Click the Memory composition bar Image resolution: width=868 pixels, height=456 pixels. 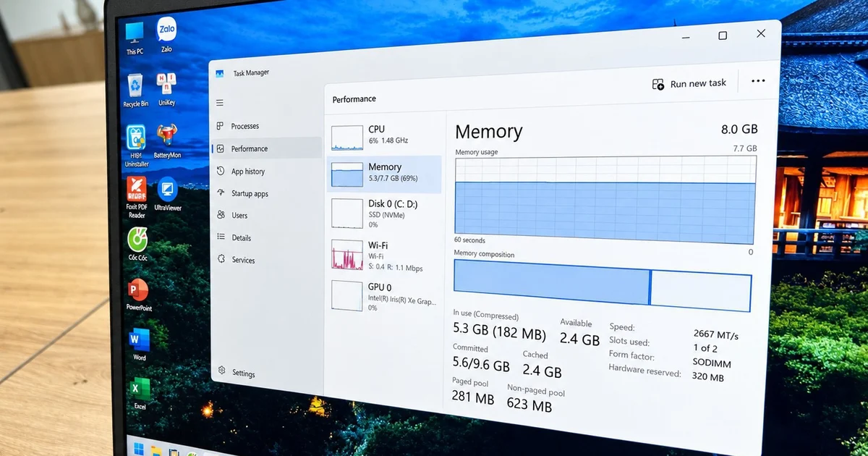(603, 286)
